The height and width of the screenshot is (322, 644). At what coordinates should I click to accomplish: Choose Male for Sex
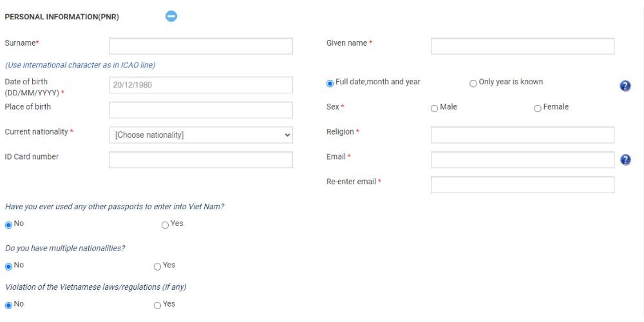pyautogui.click(x=434, y=108)
